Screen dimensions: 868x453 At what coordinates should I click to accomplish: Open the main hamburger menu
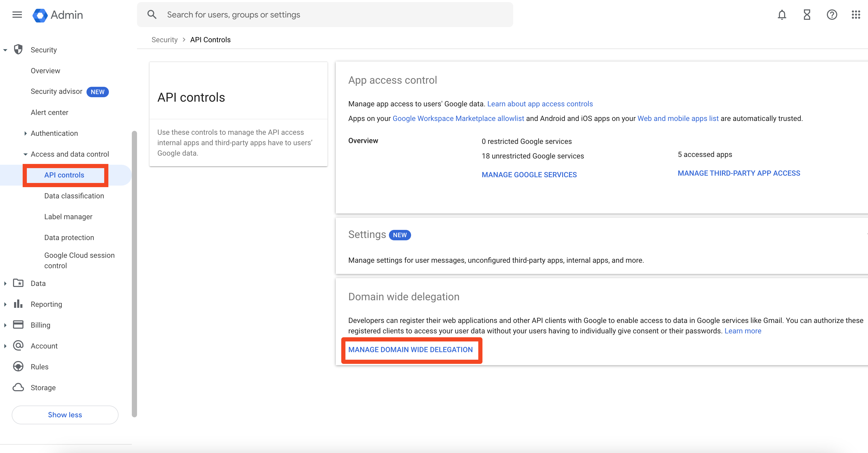(x=17, y=15)
